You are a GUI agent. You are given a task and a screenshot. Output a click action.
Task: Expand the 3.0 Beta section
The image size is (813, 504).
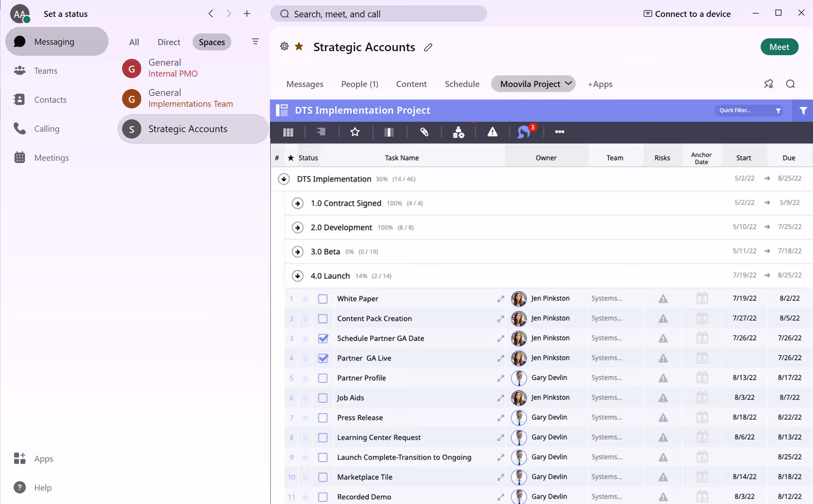coord(297,251)
